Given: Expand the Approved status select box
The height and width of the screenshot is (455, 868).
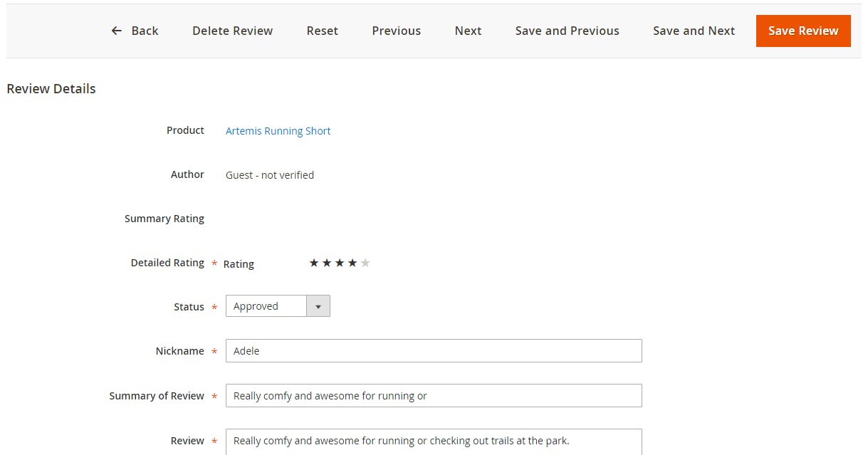Looking at the screenshot, I should tap(266, 306).
